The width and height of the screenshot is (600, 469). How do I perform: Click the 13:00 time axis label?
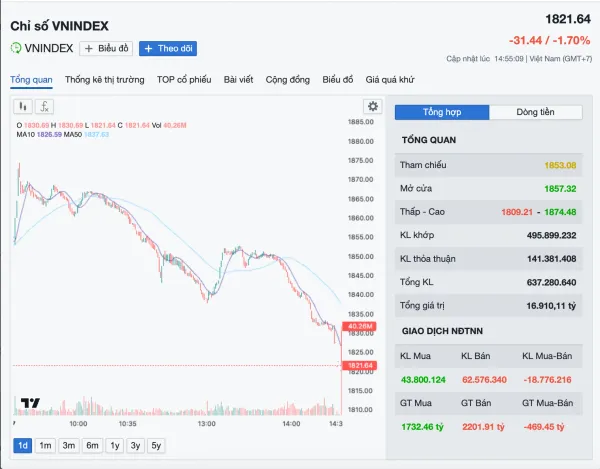(207, 424)
